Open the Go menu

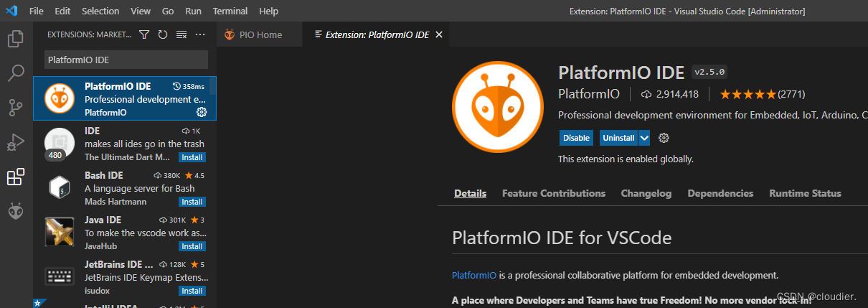168,11
